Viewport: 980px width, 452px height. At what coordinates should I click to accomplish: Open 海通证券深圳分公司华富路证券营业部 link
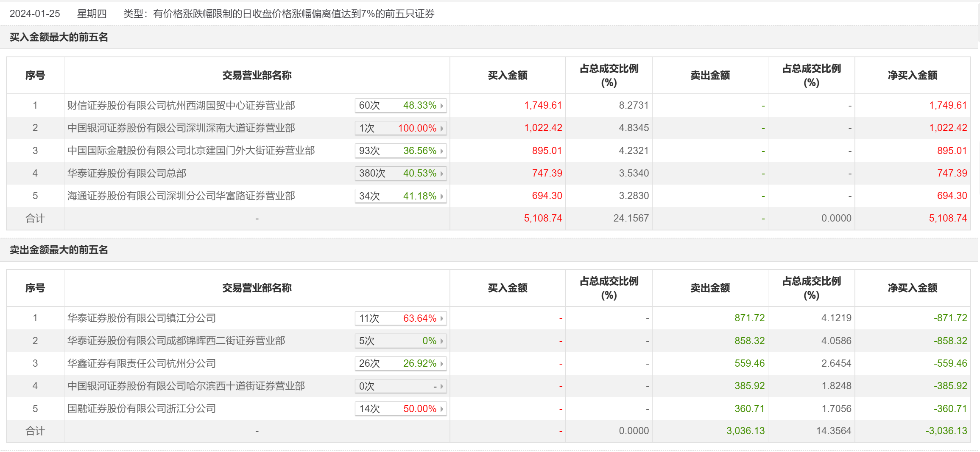(181, 196)
